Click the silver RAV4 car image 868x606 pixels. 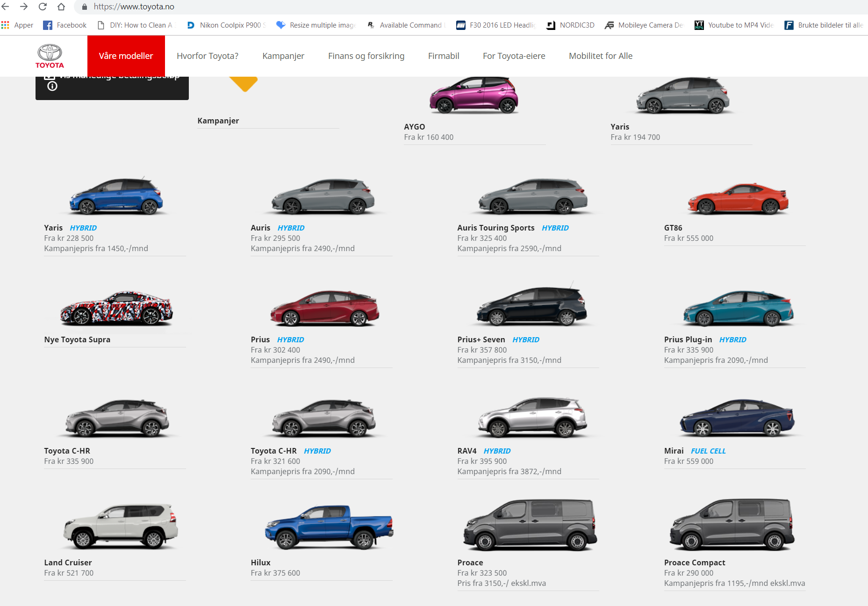coord(533,417)
